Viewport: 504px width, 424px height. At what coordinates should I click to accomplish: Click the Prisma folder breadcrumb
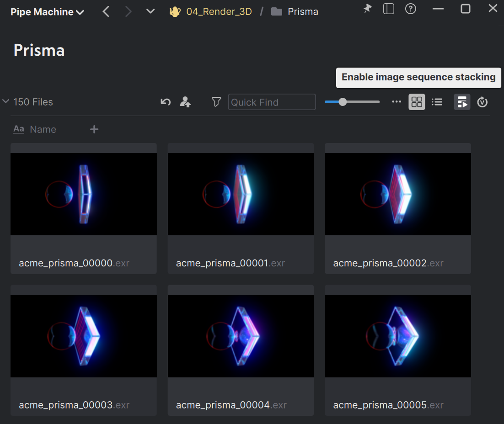click(x=302, y=12)
